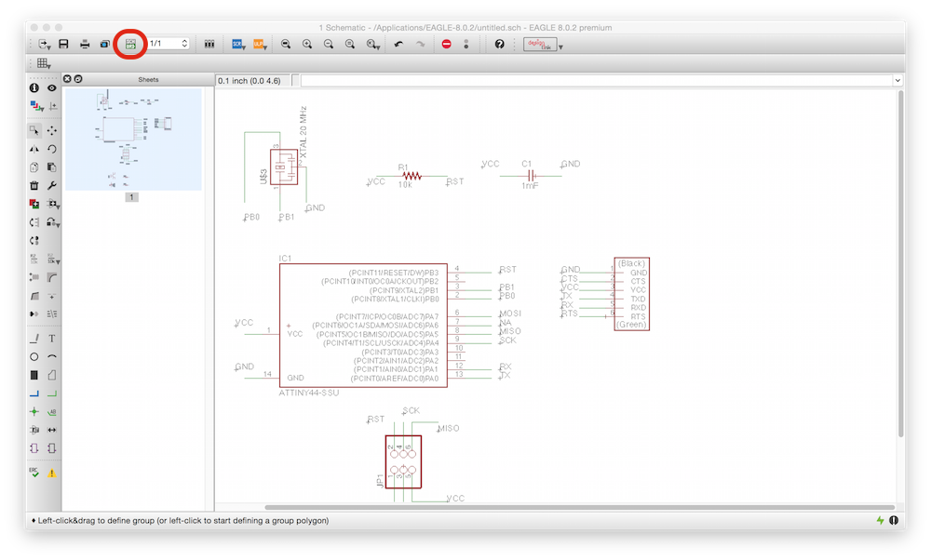Select the Dimension tool

(x=52, y=430)
